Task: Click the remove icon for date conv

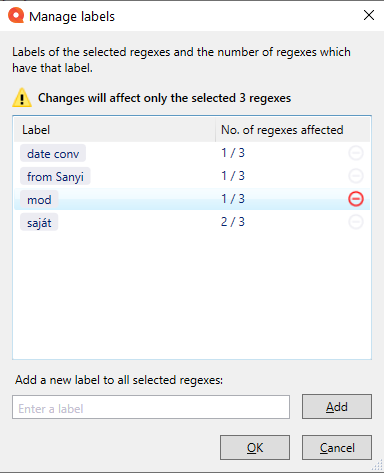Action: tap(356, 153)
